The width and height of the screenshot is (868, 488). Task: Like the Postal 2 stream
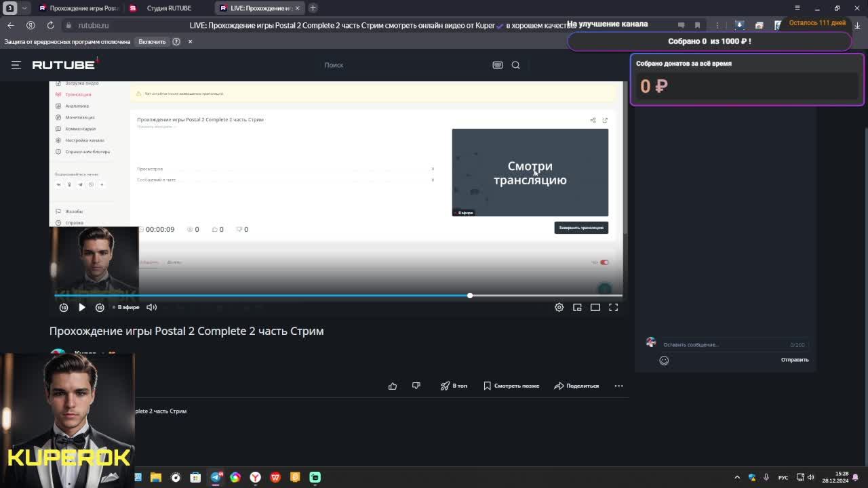(x=393, y=386)
